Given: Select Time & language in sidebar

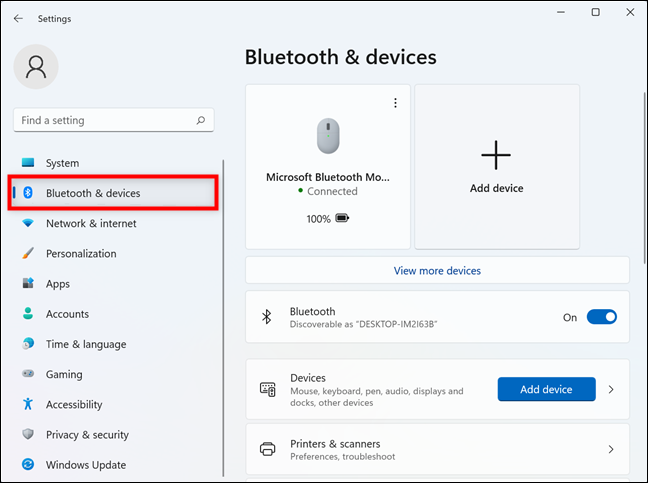Looking at the screenshot, I should click(86, 344).
